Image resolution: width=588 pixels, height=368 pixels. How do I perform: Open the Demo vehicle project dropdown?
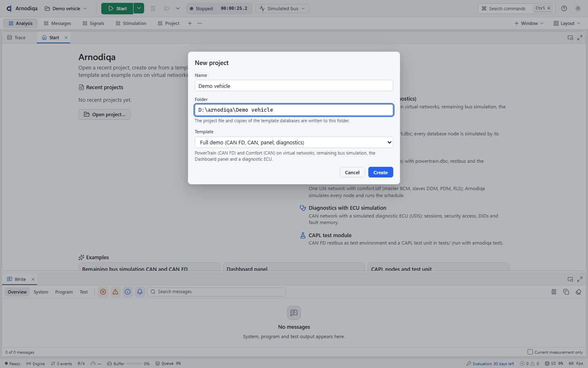pos(66,8)
